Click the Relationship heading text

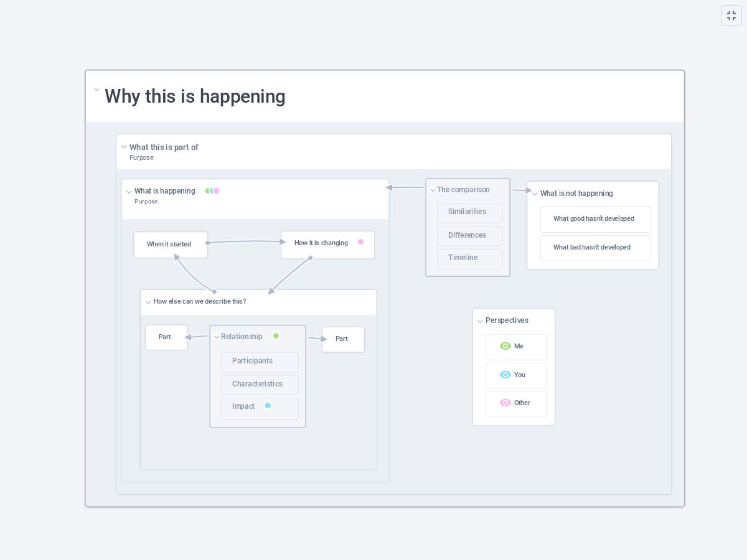coord(242,337)
